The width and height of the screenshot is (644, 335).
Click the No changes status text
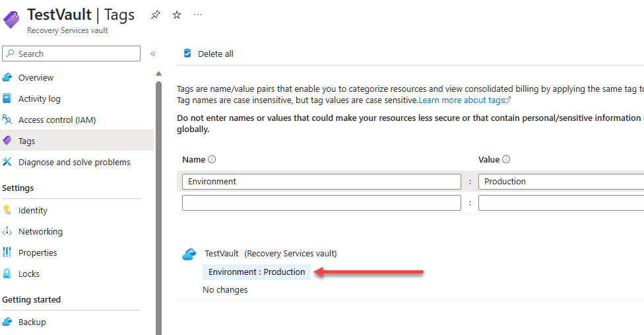tap(225, 290)
